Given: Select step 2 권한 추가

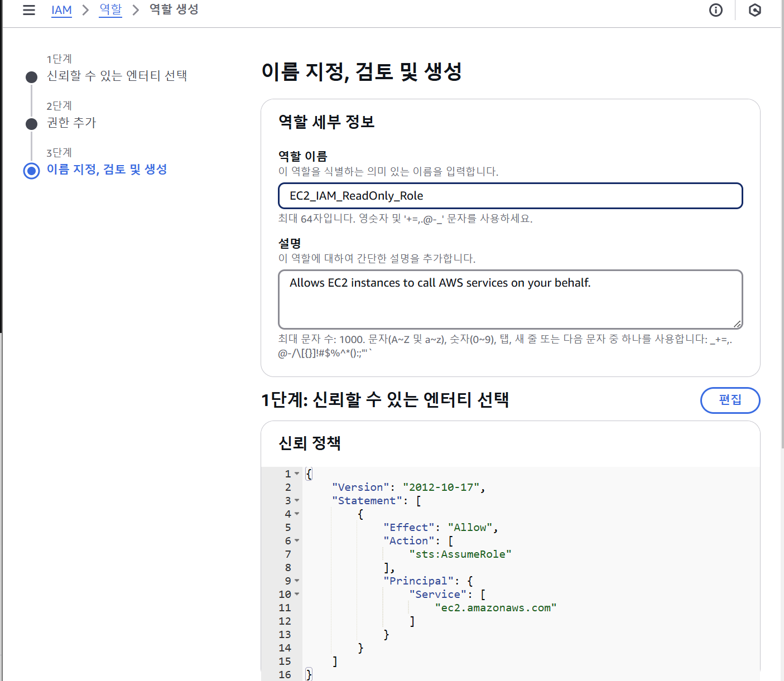Looking at the screenshot, I should (71, 122).
